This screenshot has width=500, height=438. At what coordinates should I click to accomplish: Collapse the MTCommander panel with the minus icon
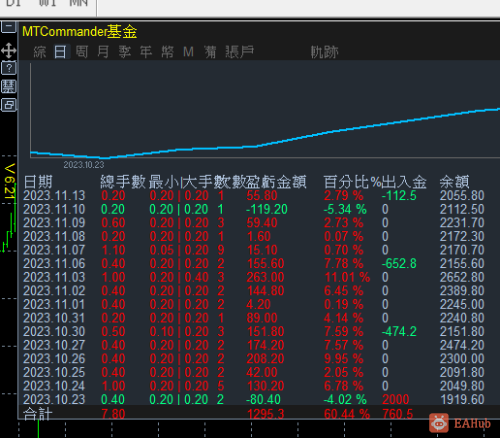(x=9, y=26)
